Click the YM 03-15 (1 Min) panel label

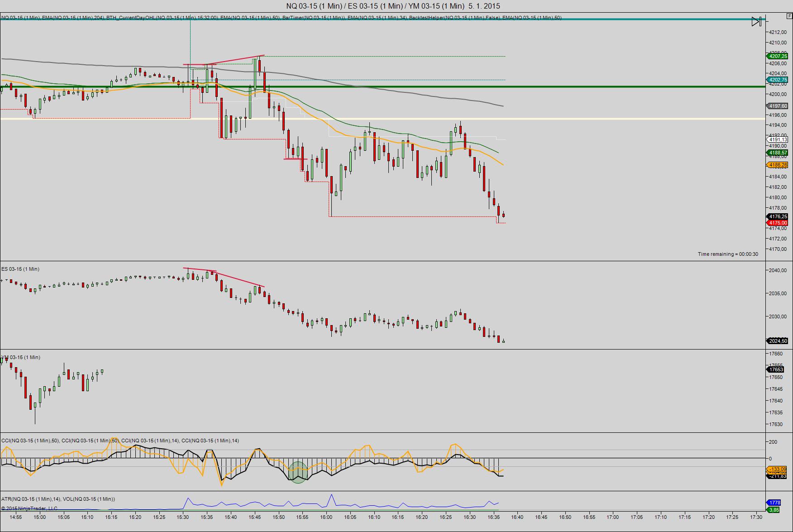pos(21,357)
